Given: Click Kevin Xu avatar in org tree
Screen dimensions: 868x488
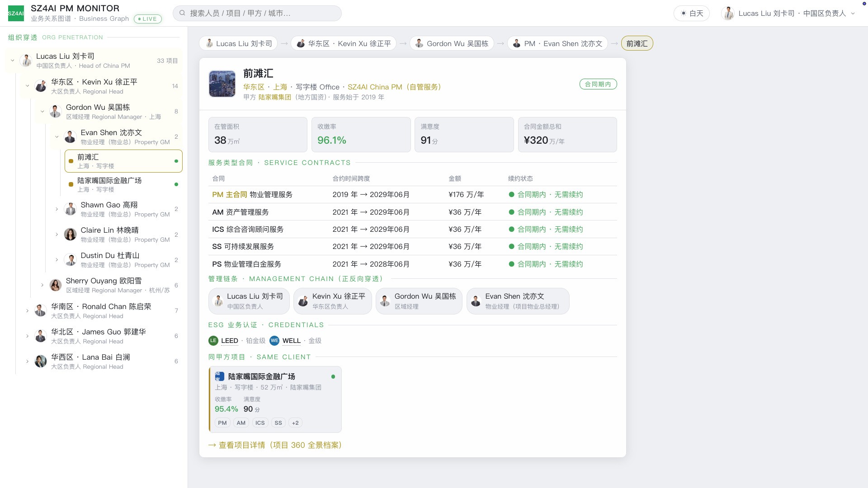Looking at the screenshot, I should pyautogui.click(x=41, y=86).
